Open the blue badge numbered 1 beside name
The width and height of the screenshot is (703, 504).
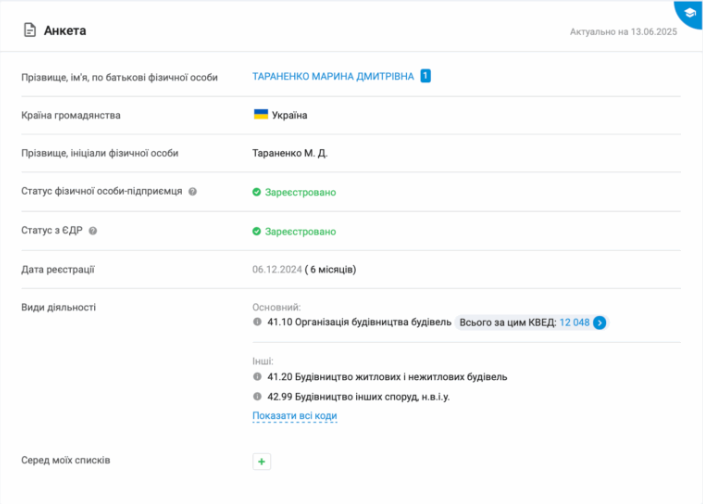click(425, 76)
